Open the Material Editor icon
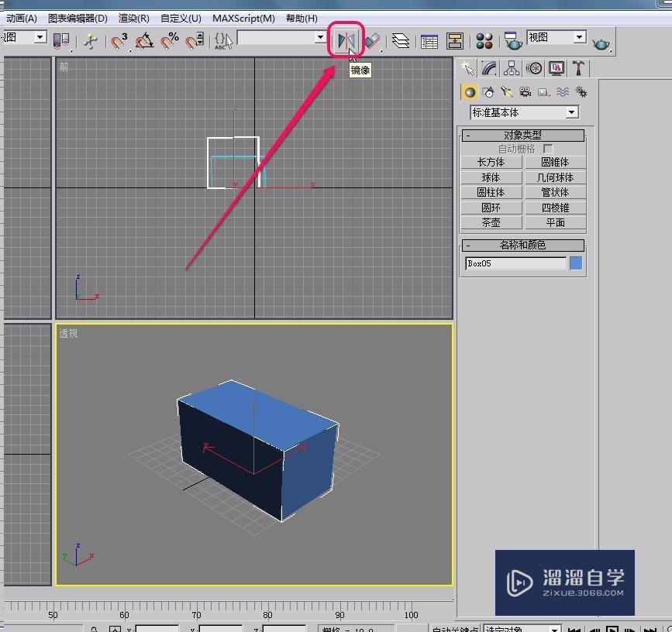 click(484, 39)
